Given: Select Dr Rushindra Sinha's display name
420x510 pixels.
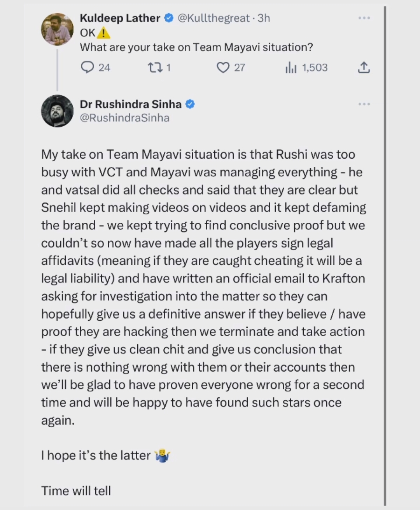Looking at the screenshot, I should [x=131, y=104].
